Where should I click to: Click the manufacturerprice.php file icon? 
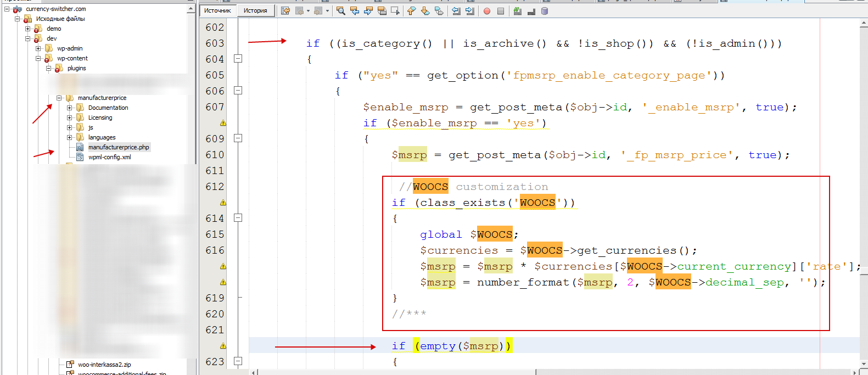click(80, 147)
